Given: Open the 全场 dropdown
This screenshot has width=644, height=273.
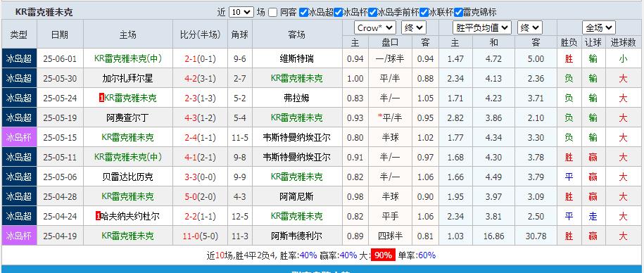Looking at the screenshot, I should (599, 28).
